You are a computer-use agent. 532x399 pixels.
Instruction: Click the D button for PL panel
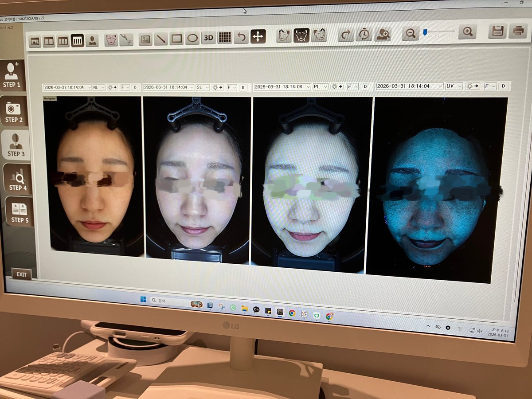[x=365, y=86]
